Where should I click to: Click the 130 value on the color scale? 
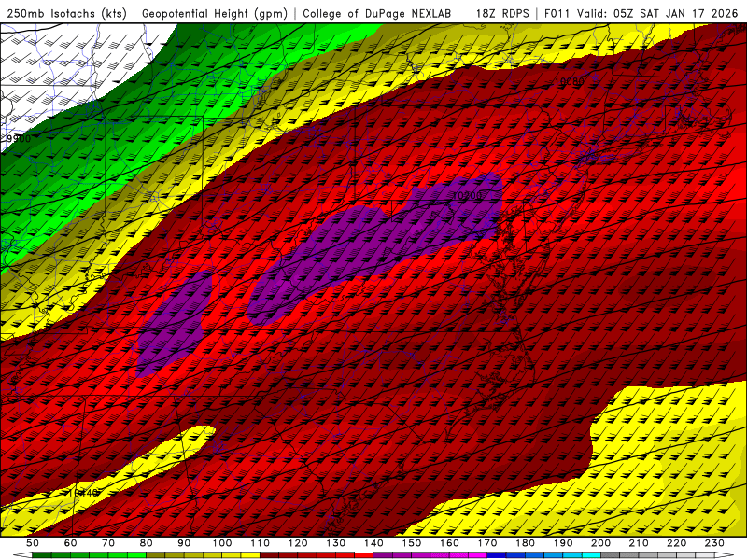pyautogui.click(x=336, y=543)
